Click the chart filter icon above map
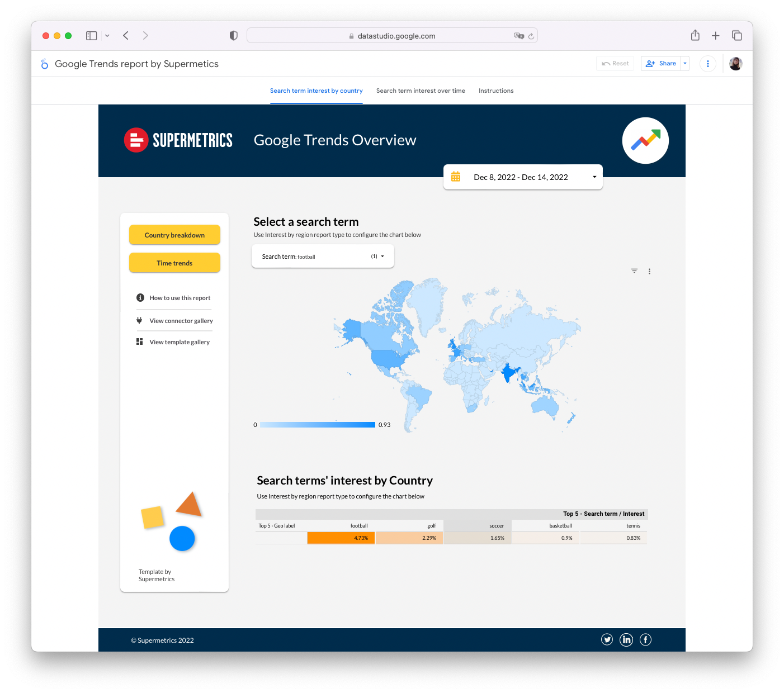784x693 pixels. [634, 271]
